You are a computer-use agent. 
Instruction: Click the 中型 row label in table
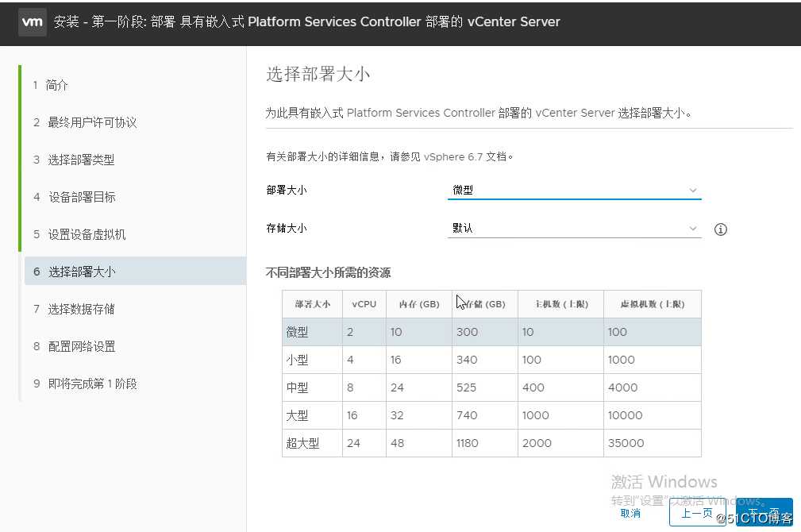point(297,387)
